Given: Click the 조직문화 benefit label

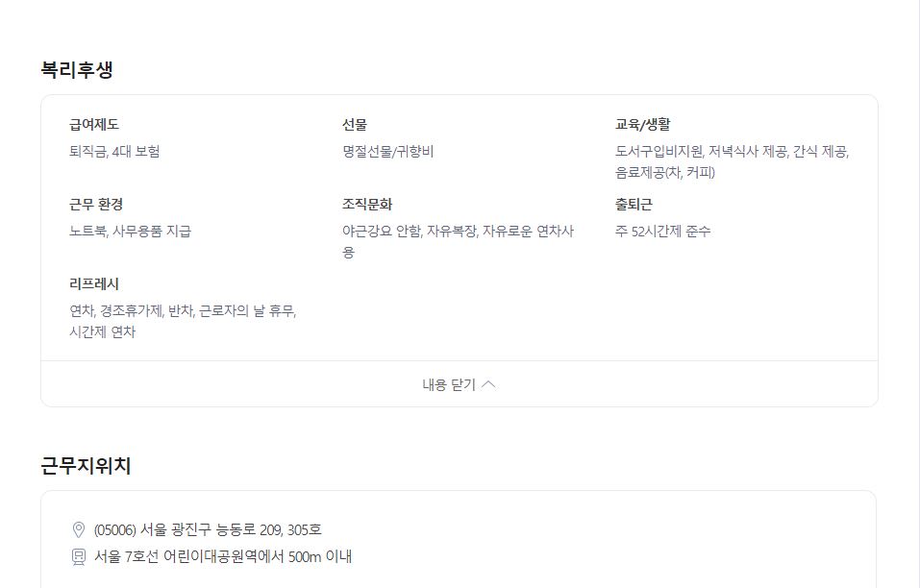Looking at the screenshot, I should click(x=367, y=204).
